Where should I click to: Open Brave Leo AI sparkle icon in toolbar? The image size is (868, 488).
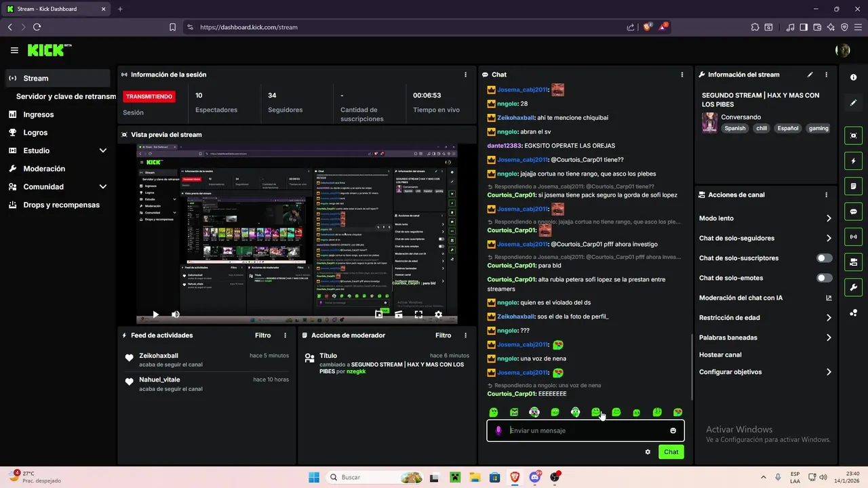[831, 27]
